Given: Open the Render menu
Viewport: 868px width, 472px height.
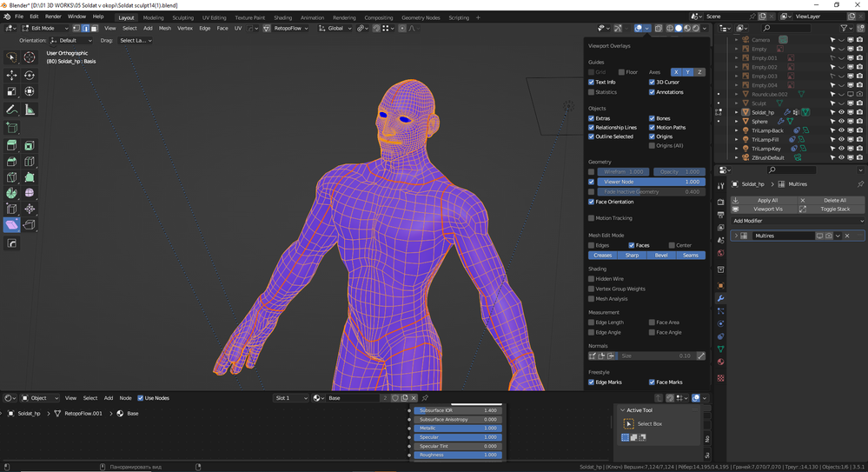Looking at the screenshot, I should (x=53, y=17).
